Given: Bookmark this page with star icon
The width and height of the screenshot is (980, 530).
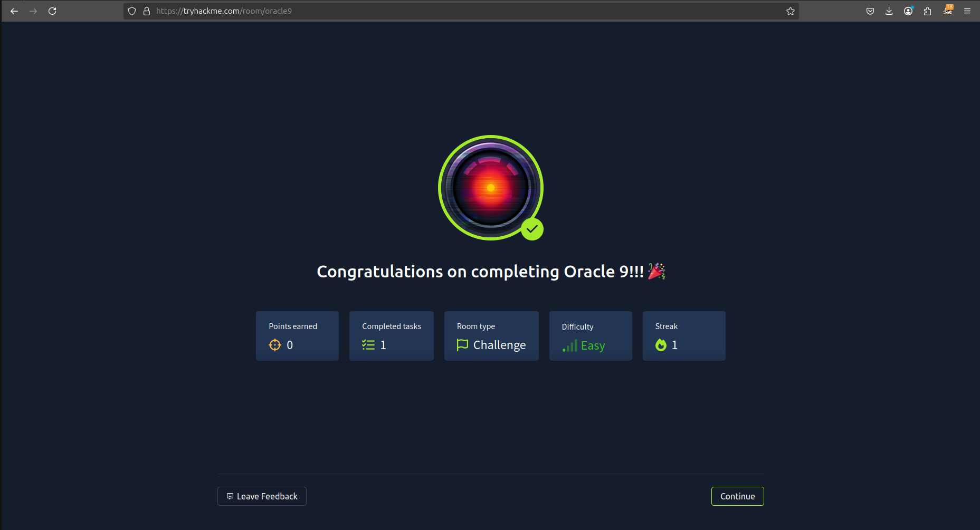Looking at the screenshot, I should click(790, 11).
